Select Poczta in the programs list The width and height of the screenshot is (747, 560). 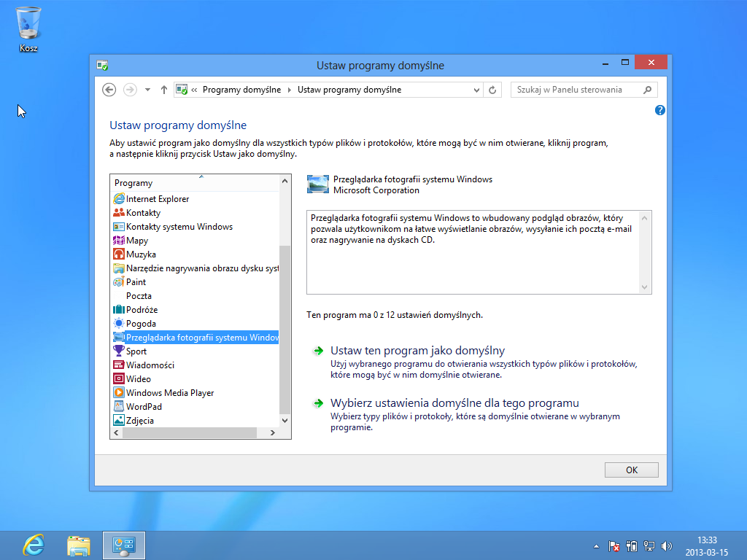tap(139, 296)
